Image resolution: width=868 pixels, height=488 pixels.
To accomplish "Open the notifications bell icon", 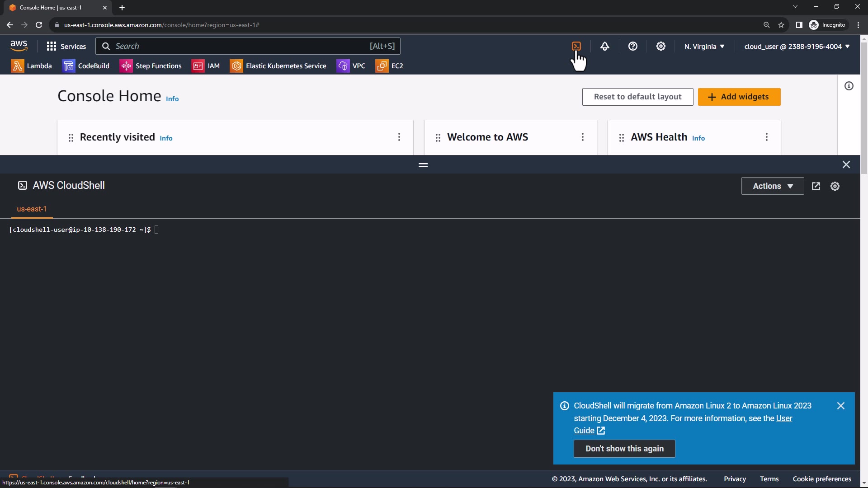I will 604,46.
